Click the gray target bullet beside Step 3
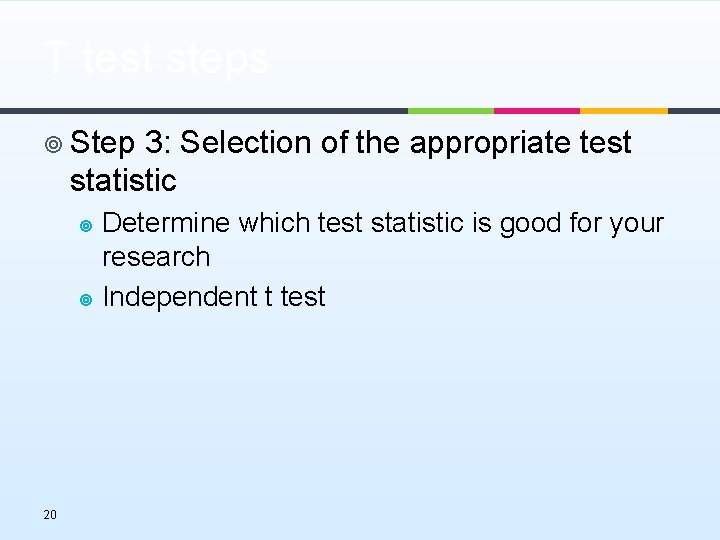 [54, 145]
